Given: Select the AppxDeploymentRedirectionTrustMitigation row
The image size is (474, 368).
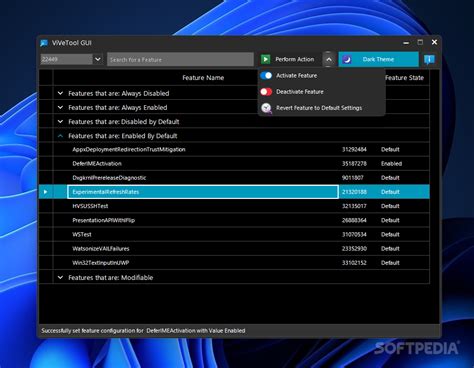Looking at the screenshot, I should pyautogui.click(x=234, y=149).
